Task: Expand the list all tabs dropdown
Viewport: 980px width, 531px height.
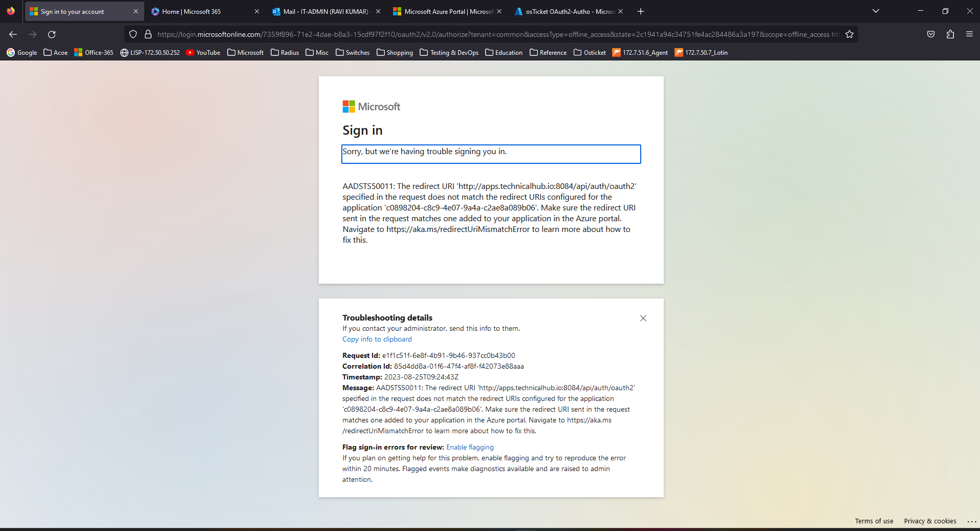Action: (876, 11)
